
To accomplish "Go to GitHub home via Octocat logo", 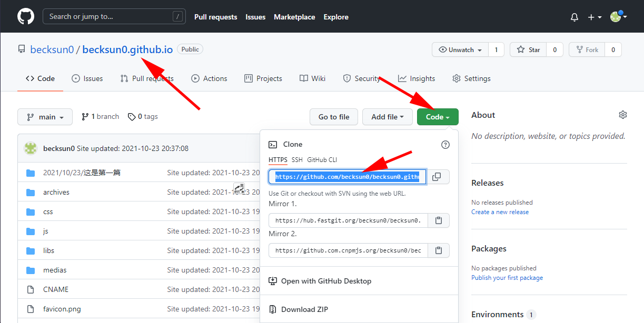I will point(26,16).
